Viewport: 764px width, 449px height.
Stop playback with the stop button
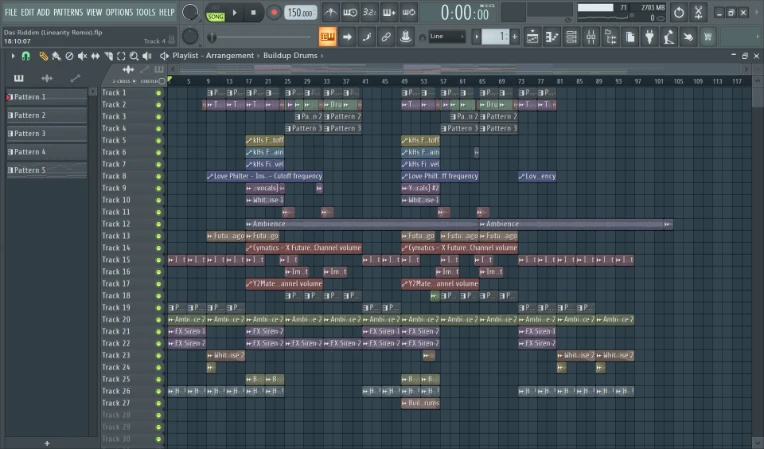point(253,13)
